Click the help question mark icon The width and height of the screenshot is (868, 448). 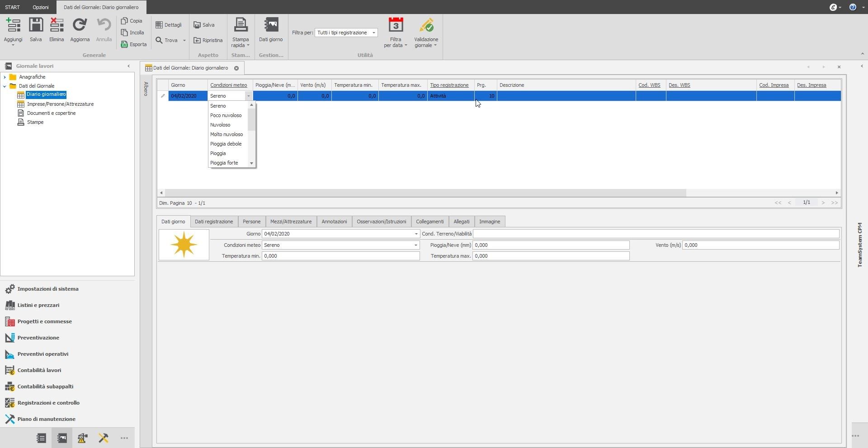coord(853,7)
